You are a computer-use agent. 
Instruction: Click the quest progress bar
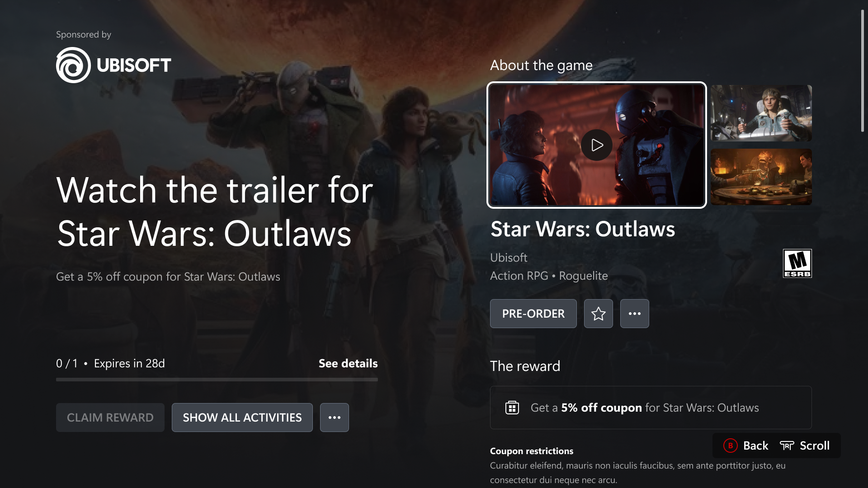(x=217, y=380)
